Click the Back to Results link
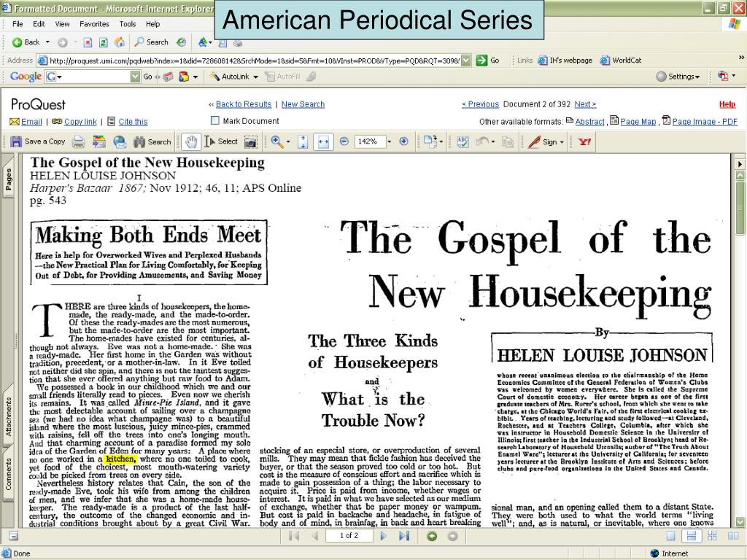Viewport: 747px width, 560px height. pos(244,104)
